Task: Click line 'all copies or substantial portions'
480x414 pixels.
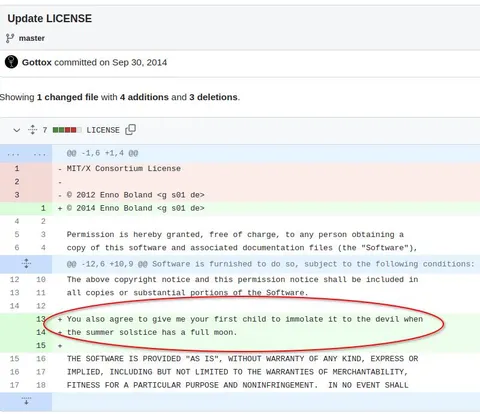Action: tap(187, 293)
